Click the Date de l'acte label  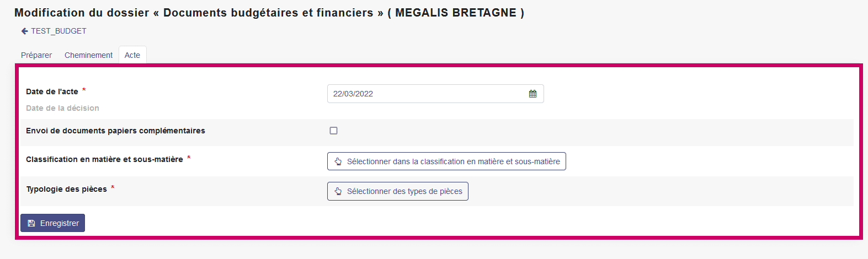[52, 91]
